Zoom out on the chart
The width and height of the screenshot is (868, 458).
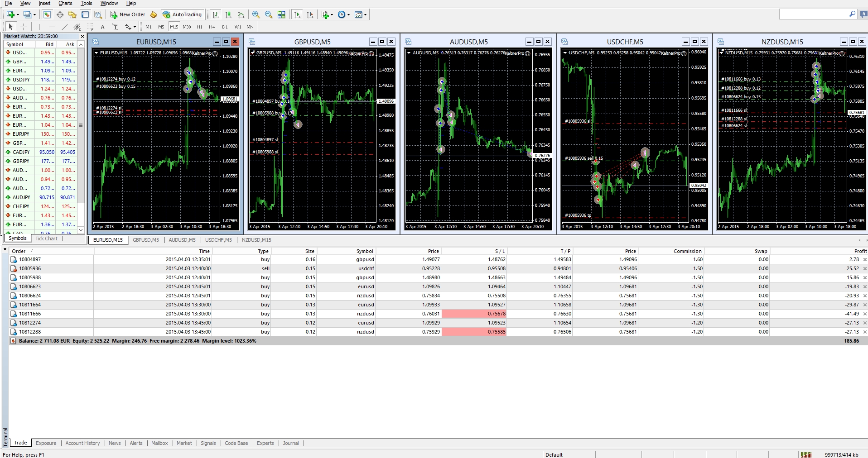269,14
